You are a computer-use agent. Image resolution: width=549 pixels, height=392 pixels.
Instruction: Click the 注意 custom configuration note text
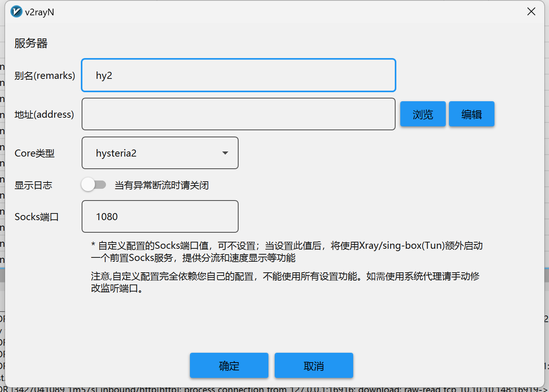(x=285, y=282)
